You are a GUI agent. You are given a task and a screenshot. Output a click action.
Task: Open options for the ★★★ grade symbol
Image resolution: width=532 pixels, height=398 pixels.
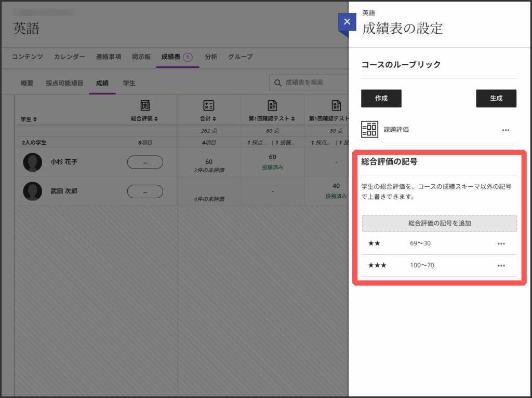(x=501, y=266)
